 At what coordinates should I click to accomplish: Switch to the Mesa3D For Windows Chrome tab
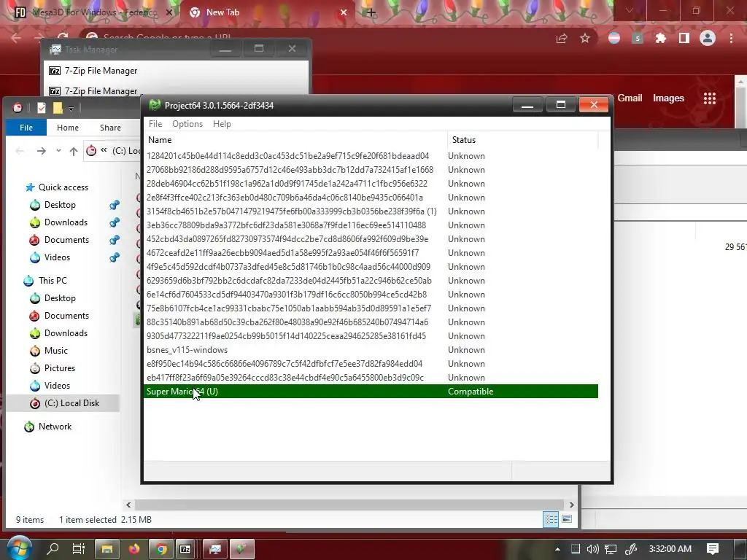[x=94, y=12]
